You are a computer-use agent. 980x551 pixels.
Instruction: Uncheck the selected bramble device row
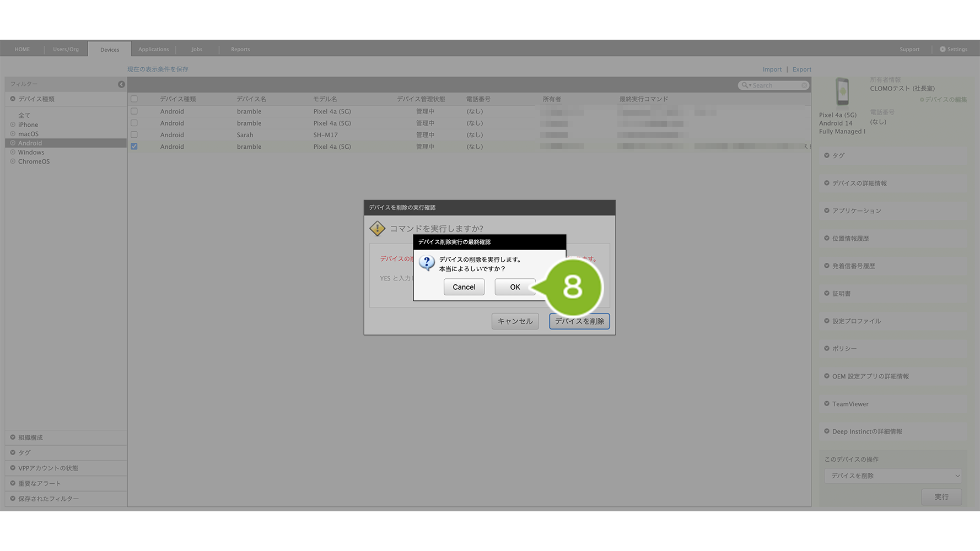point(134,147)
